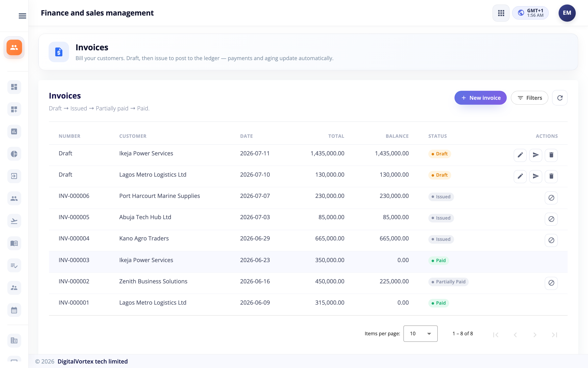Open the items per page dropdown
588x368 pixels.
pyautogui.click(x=420, y=334)
